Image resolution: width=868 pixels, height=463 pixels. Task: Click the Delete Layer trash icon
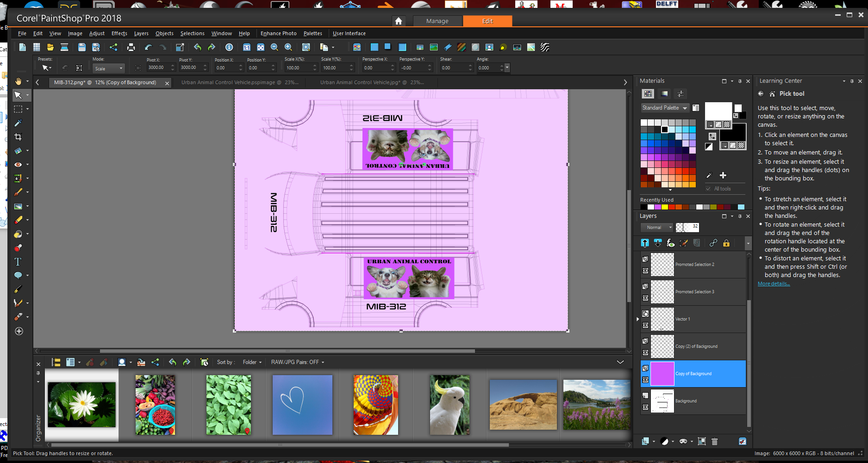tap(714, 441)
